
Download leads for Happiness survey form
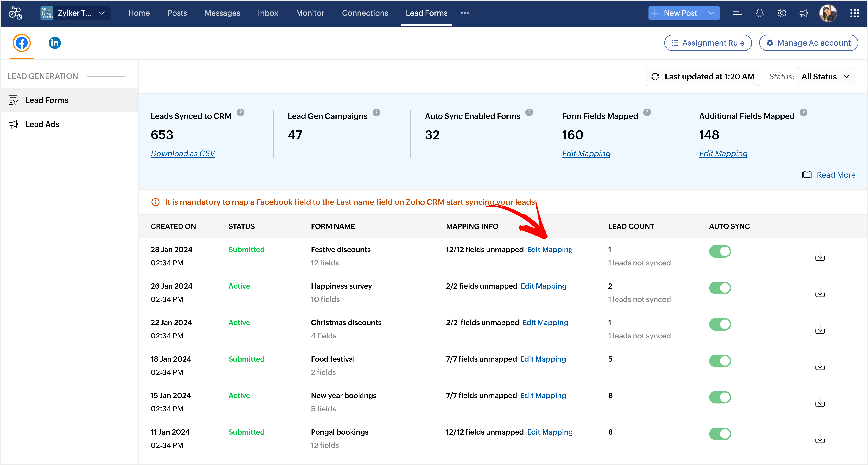click(x=820, y=293)
